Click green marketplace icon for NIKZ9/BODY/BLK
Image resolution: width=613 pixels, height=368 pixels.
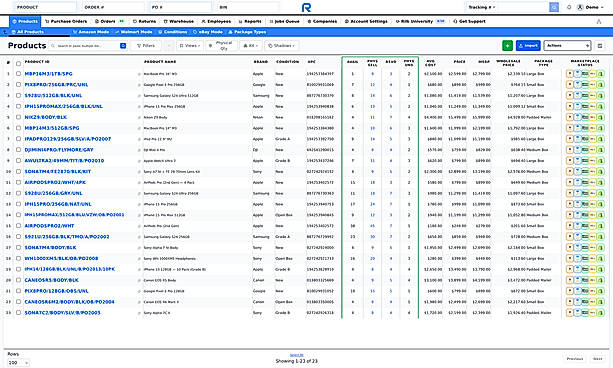[600, 117]
